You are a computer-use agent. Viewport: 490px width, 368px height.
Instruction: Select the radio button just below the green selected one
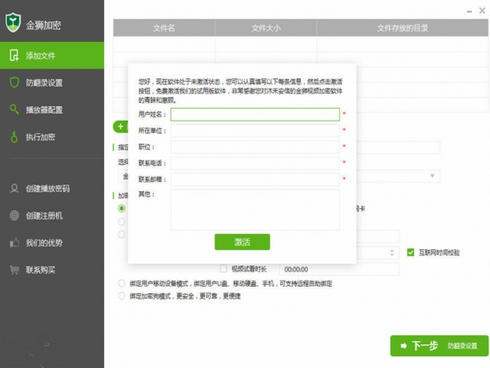(122, 222)
